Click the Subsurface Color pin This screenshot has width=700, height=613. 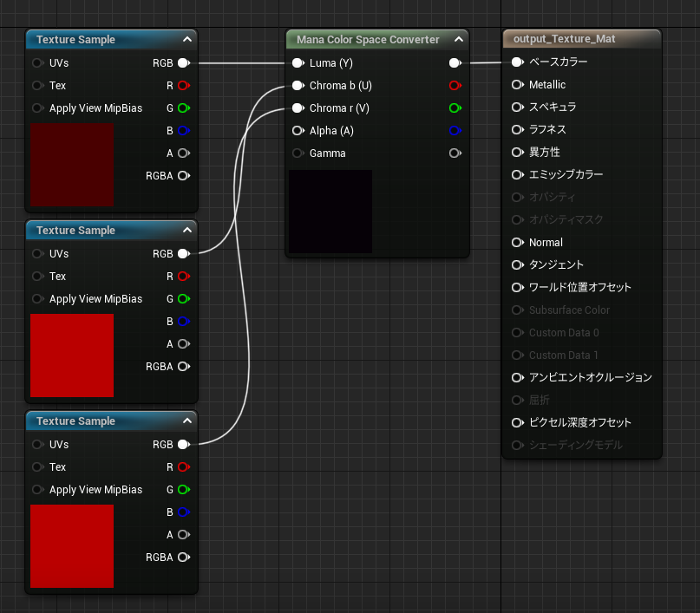pos(518,310)
